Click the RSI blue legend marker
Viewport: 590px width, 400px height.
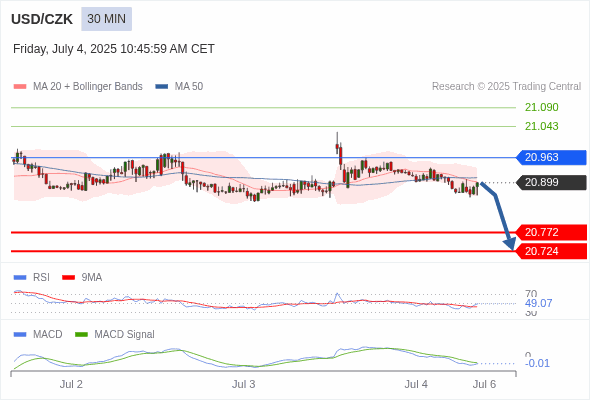(20, 277)
